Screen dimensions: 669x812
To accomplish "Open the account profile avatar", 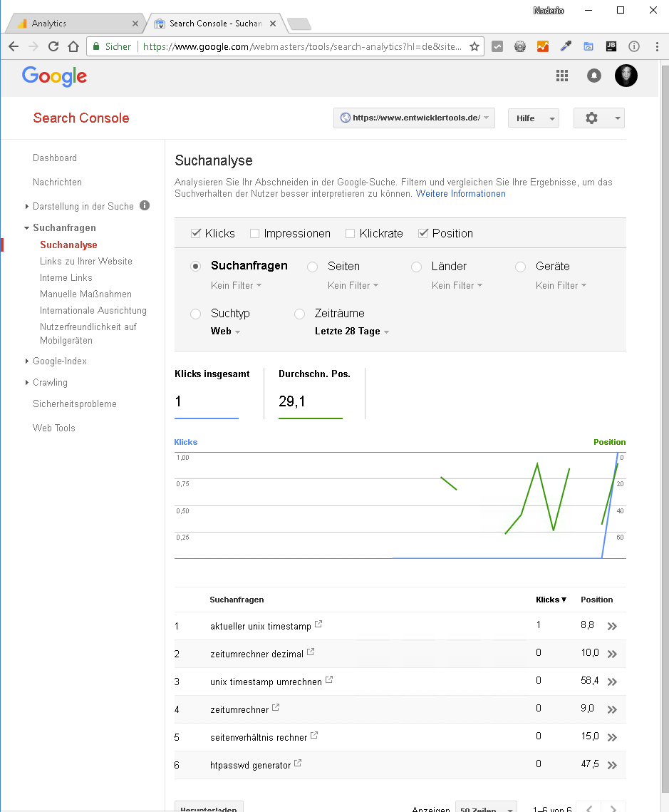I will tap(626, 76).
